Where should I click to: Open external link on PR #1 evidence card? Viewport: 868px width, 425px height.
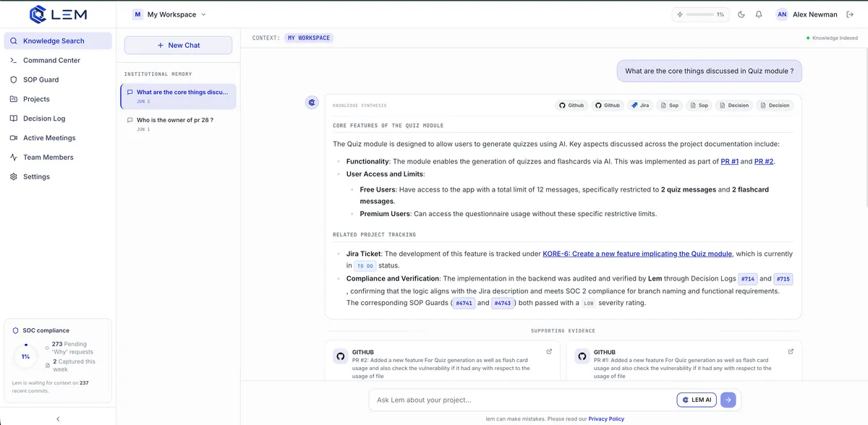tap(791, 352)
